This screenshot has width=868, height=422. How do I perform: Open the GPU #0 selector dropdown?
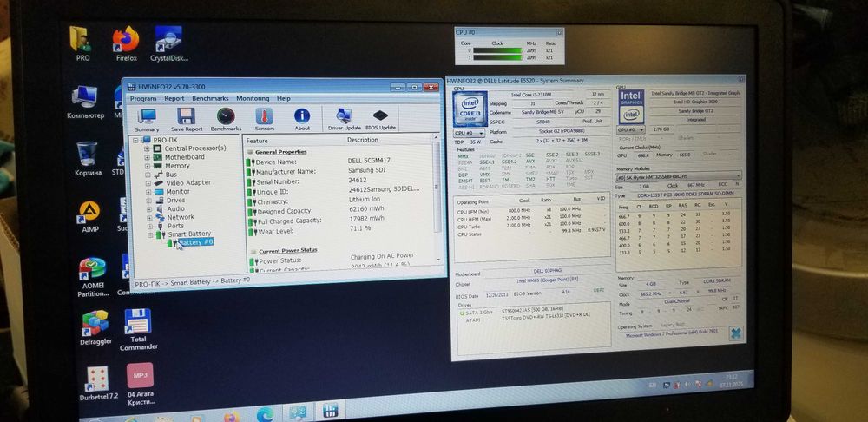point(630,129)
